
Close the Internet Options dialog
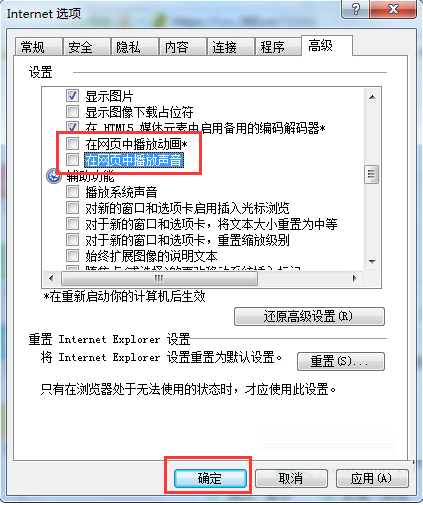point(393,9)
